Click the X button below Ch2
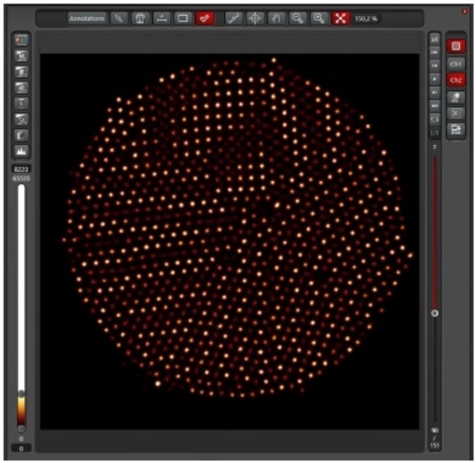476x463 pixels. pos(456,113)
